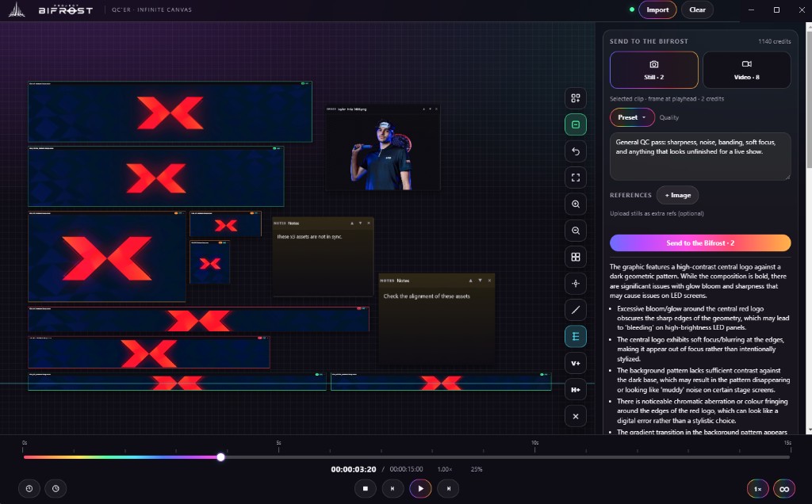Click the Clear button in title bar
This screenshot has height=504, width=812.
697,10
